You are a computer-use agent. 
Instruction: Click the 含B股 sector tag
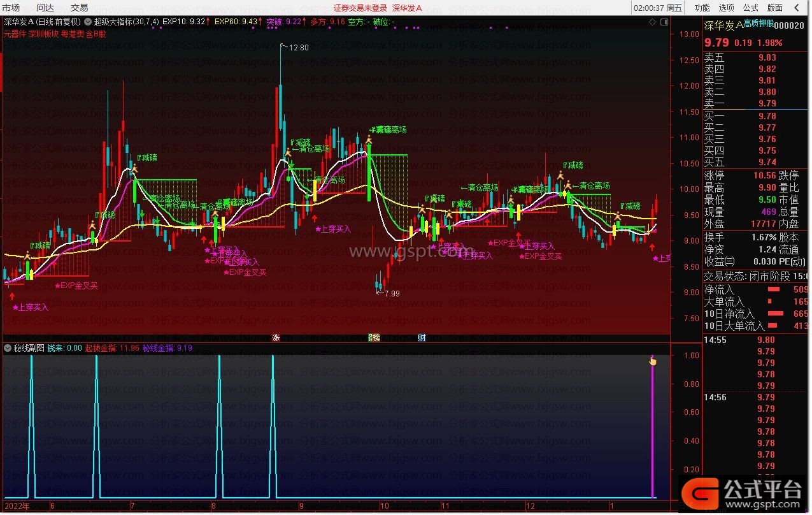click(96, 34)
